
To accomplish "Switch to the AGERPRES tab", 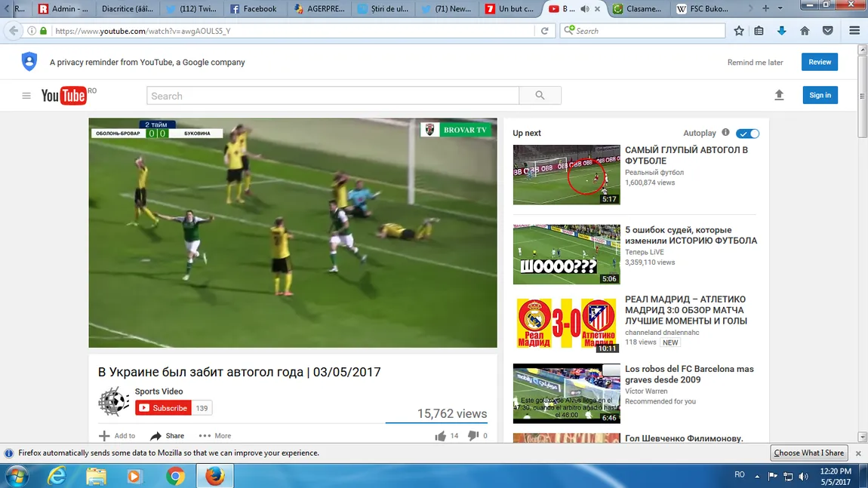I will click(x=319, y=9).
